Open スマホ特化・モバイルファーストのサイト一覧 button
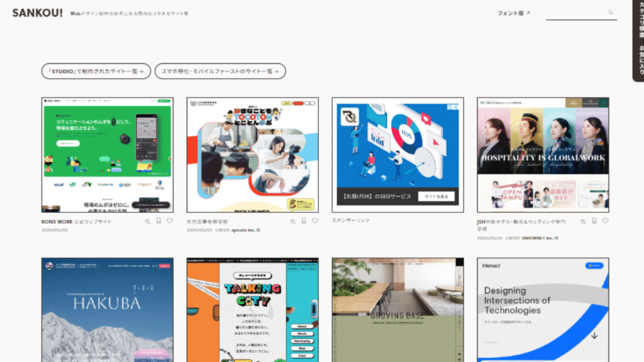Screen dimensions: 644x362 click(220, 72)
